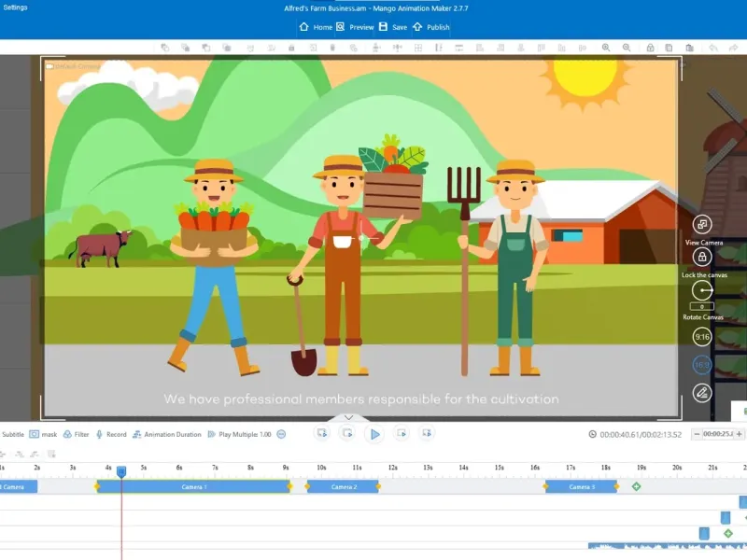This screenshot has width=747, height=560.
Task: Start voice Record from timeline toolbar
Action: tap(110, 434)
